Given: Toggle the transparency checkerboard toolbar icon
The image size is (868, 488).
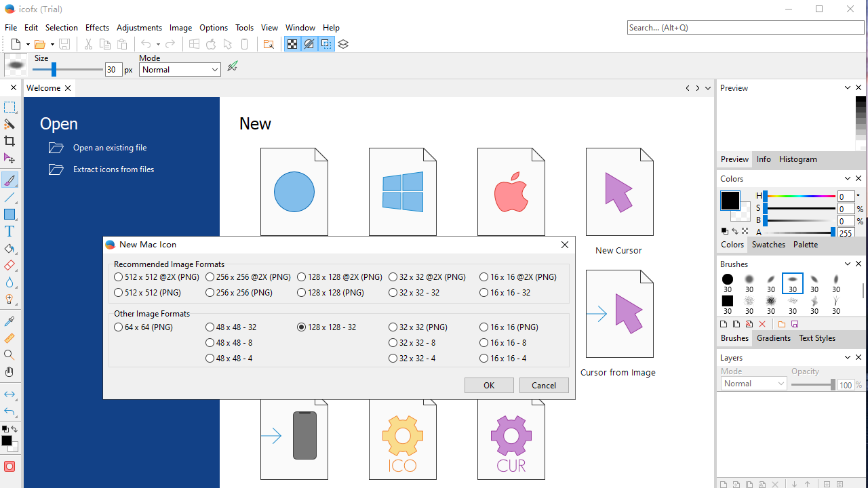Looking at the screenshot, I should [x=292, y=44].
